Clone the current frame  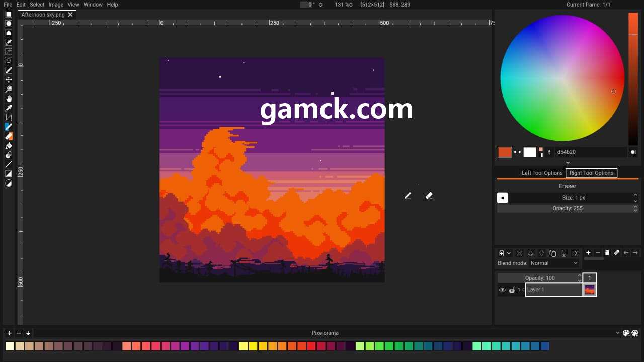[607, 253]
